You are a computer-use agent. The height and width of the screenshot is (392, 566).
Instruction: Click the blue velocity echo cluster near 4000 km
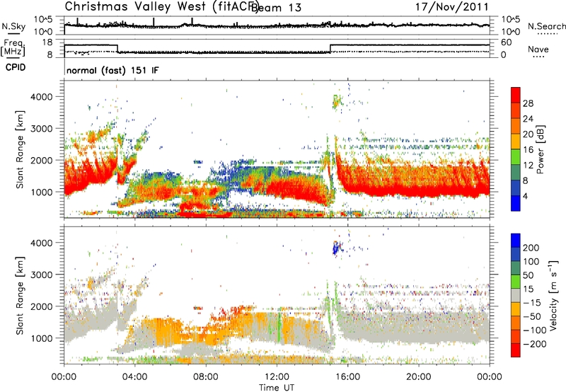337,248
